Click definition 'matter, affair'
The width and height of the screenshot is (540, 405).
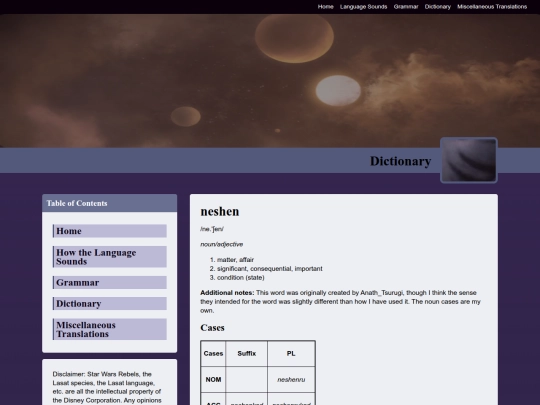[x=235, y=260]
